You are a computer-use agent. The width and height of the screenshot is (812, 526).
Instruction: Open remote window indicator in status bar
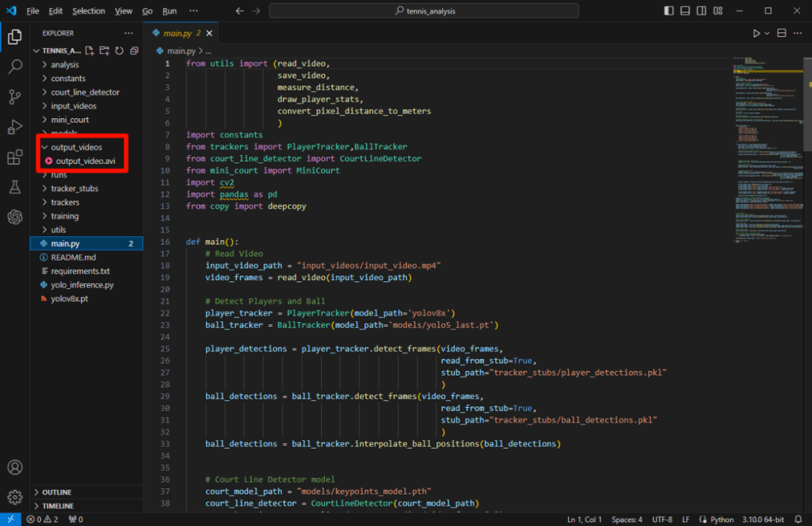coord(11,519)
